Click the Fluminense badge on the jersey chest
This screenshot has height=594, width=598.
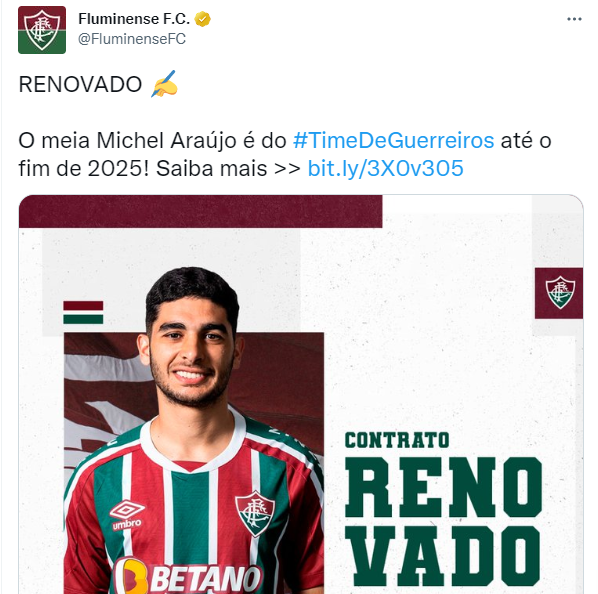pyautogui.click(x=255, y=513)
